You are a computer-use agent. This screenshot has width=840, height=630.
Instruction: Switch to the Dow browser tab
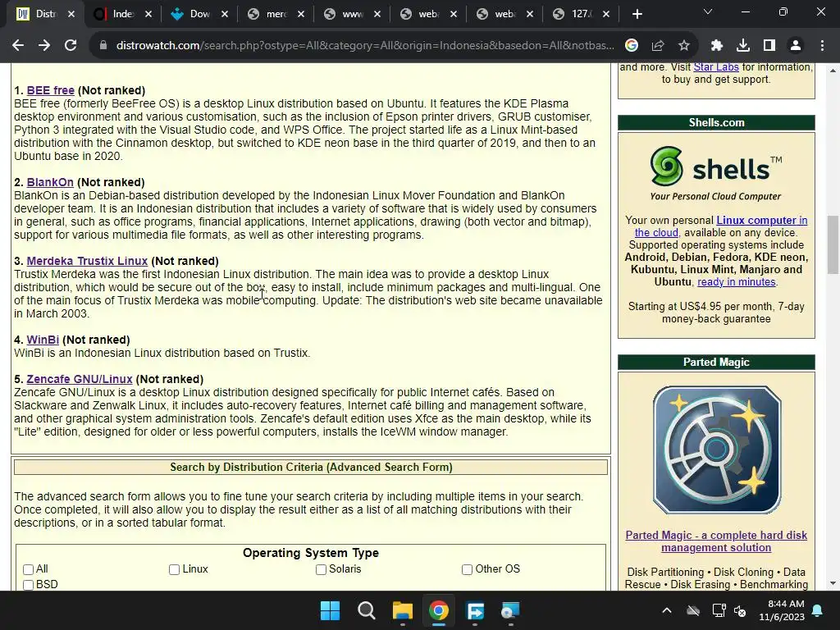pos(199,15)
